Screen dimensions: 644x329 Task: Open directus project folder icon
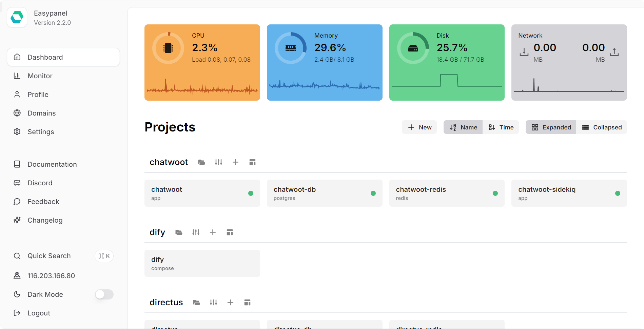coord(196,303)
